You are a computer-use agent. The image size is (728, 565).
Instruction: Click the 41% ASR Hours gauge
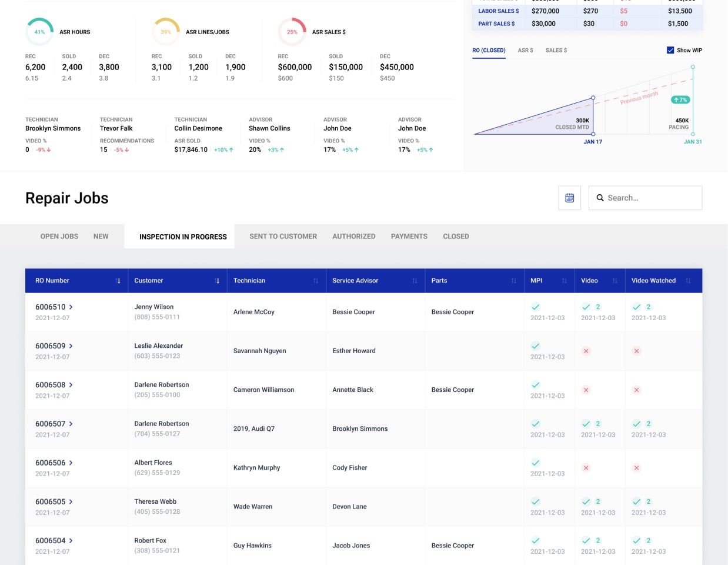39,32
